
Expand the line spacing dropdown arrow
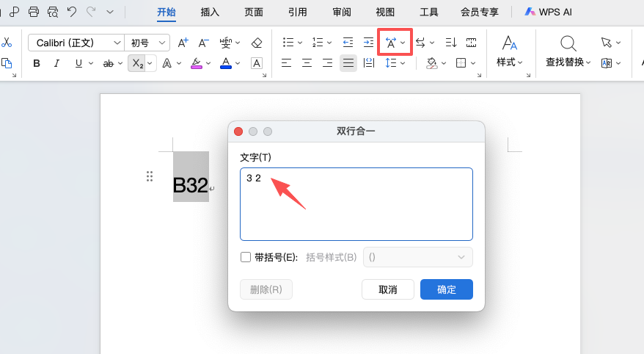click(x=403, y=63)
